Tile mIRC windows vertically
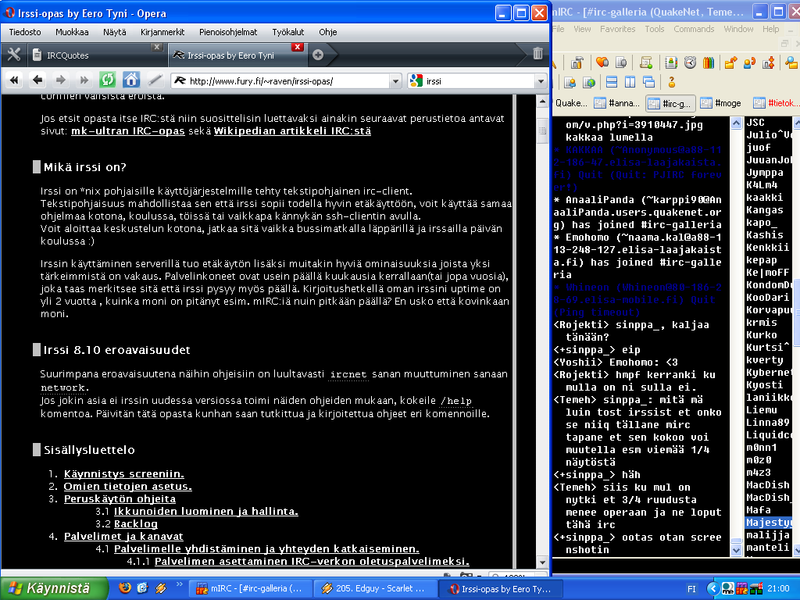This screenshot has width=800, height=600. 630,82
